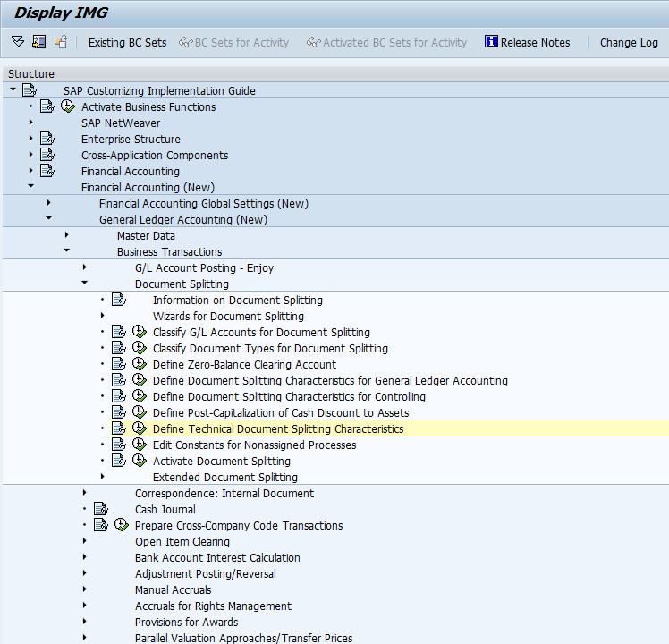
Task: Execute Define Zero-Balance Clearing Account activity
Action: 140,364
